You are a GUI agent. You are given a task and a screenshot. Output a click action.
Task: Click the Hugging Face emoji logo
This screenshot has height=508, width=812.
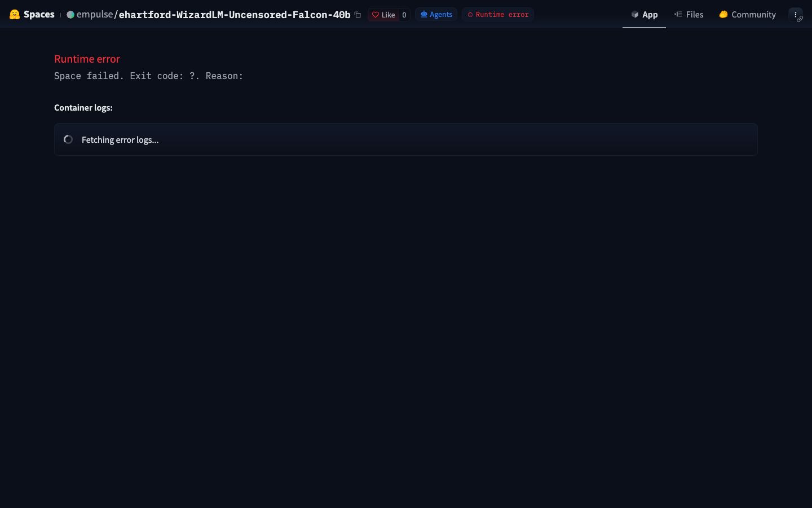[15, 15]
